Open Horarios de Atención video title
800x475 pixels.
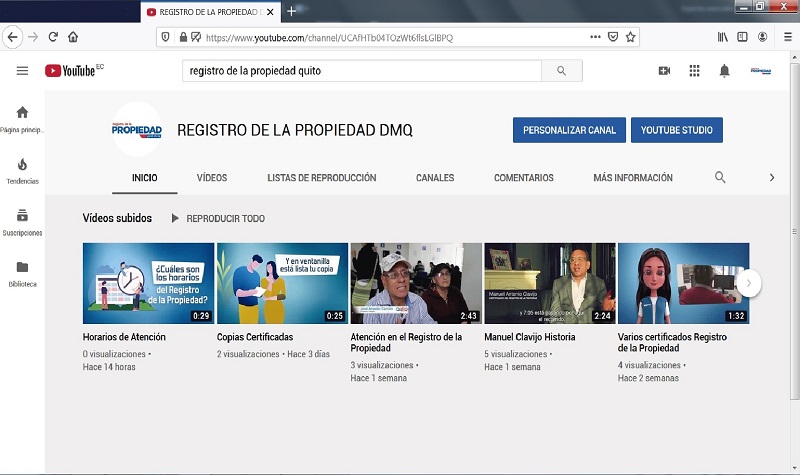124,337
